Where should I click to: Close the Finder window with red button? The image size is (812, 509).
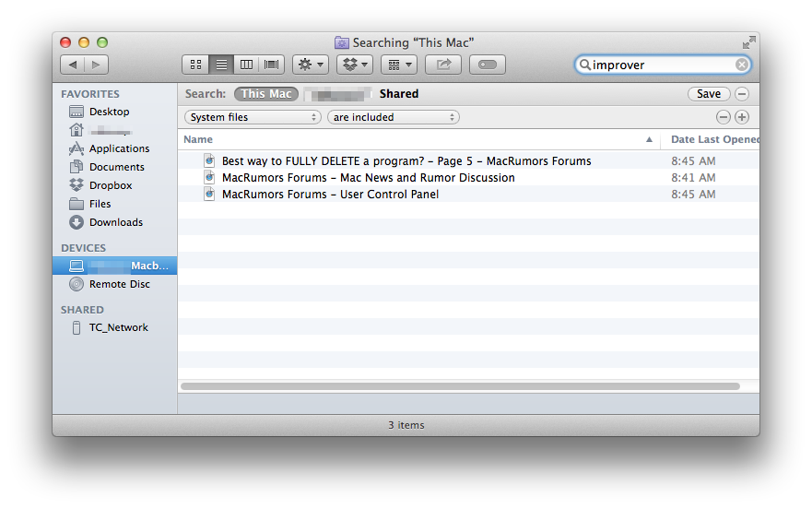pyautogui.click(x=65, y=42)
